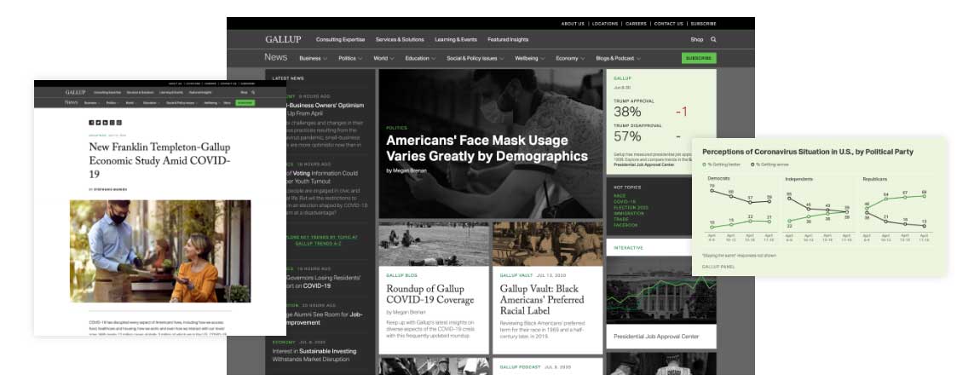Click New Franklin Templeton-Gallup Economic Study title

point(160,161)
